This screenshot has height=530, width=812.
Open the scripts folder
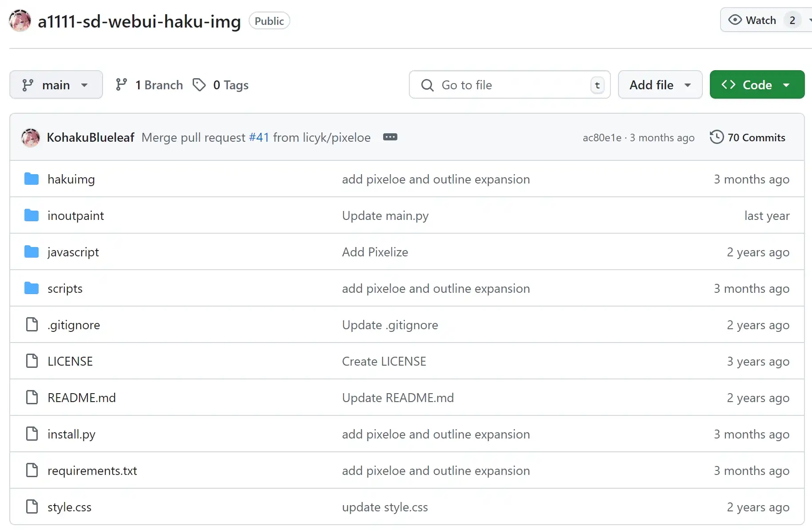point(65,288)
